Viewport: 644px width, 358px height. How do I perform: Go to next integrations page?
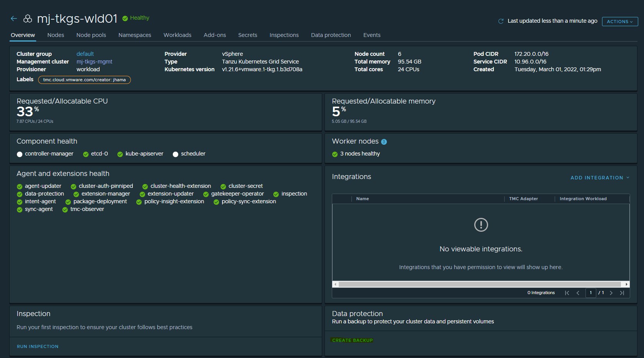coord(611,293)
